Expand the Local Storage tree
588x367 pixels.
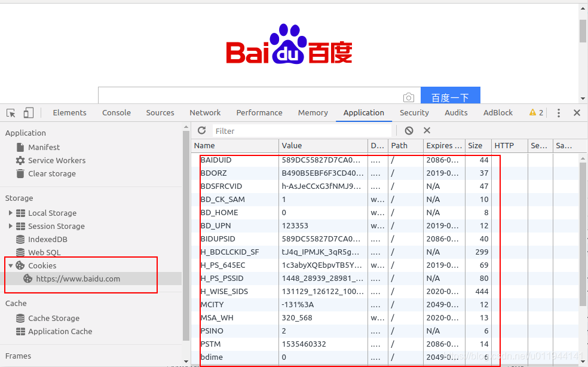pyautogui.click(x=11, y=213)
